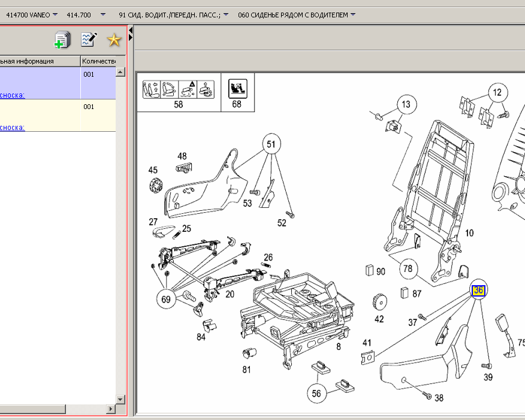Open the notes editor pencil icon

click(x=89, y=40)
